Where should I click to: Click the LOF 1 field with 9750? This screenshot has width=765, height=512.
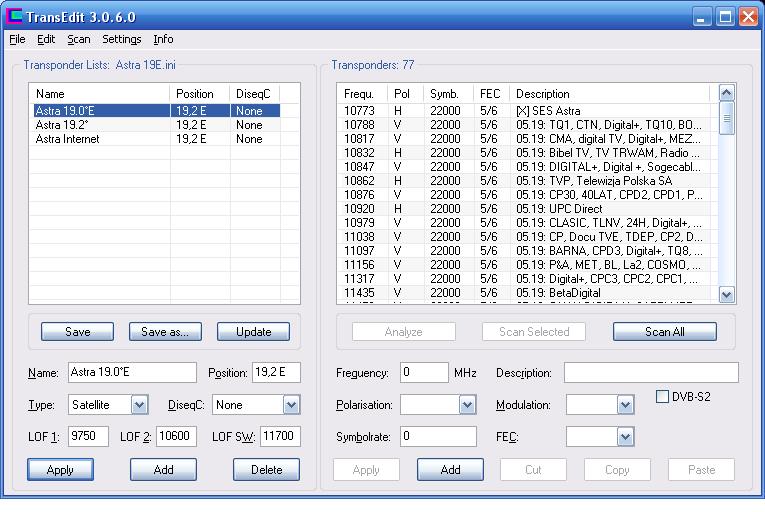click(x=88, y=436)
